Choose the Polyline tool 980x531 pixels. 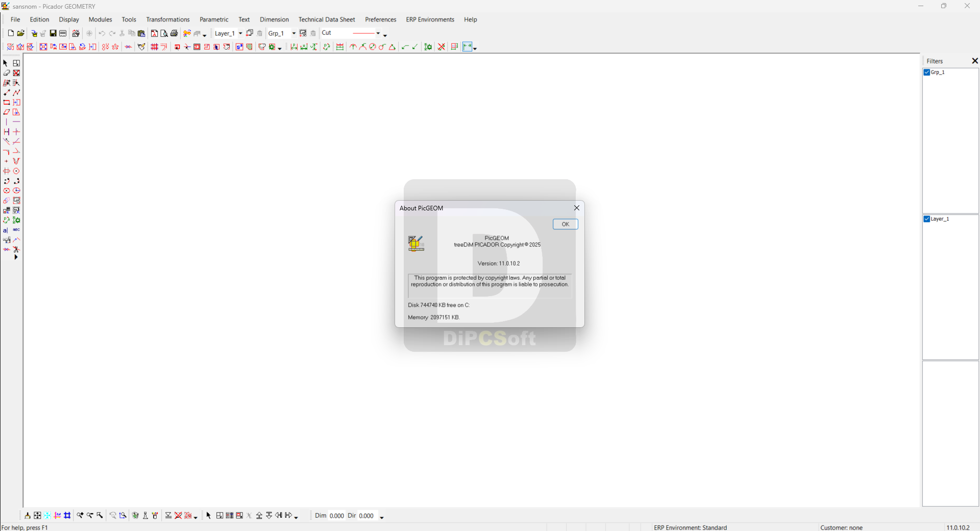point(16,92)
